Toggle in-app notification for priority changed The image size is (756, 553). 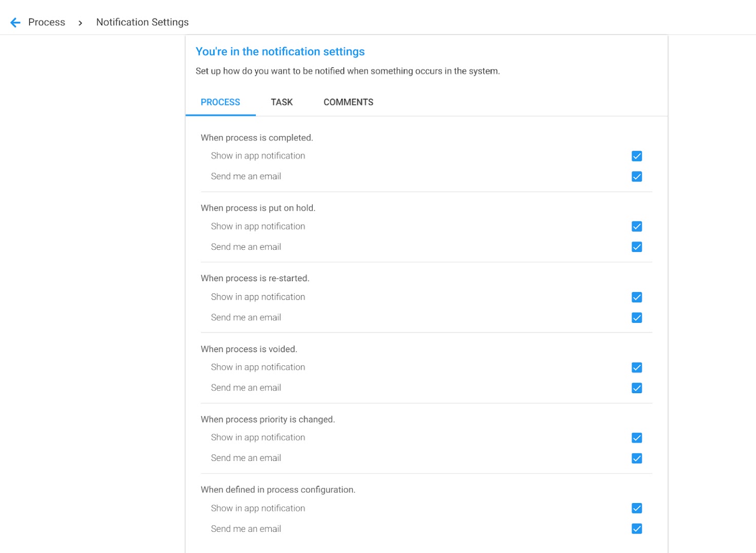pyautogui.click(x=637, y=438)
